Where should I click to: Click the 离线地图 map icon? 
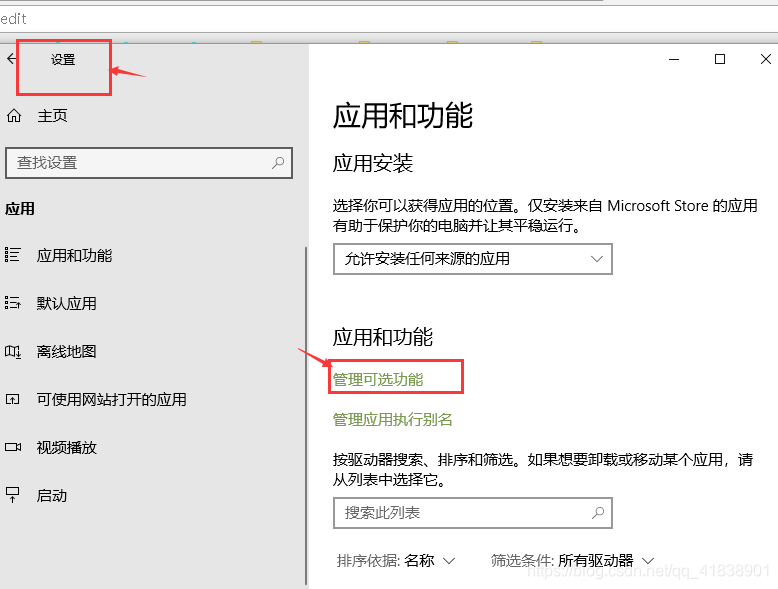[x=12, y=351]
